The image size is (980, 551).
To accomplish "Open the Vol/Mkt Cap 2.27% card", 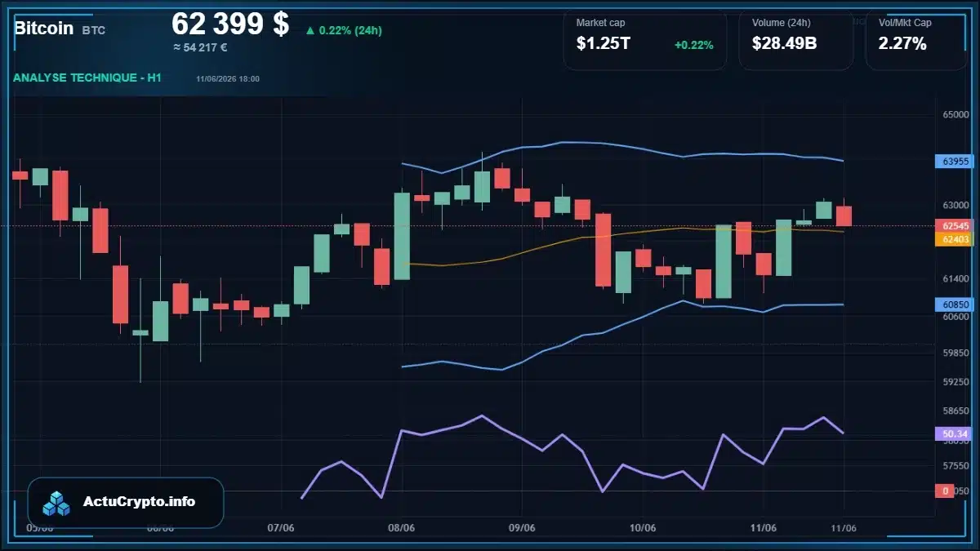I will (915, 39).
